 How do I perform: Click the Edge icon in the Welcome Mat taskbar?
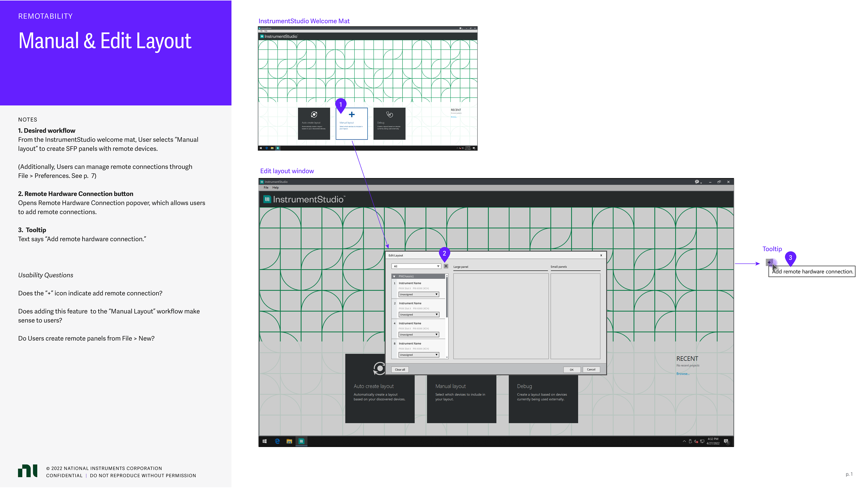tap(267, 148)
